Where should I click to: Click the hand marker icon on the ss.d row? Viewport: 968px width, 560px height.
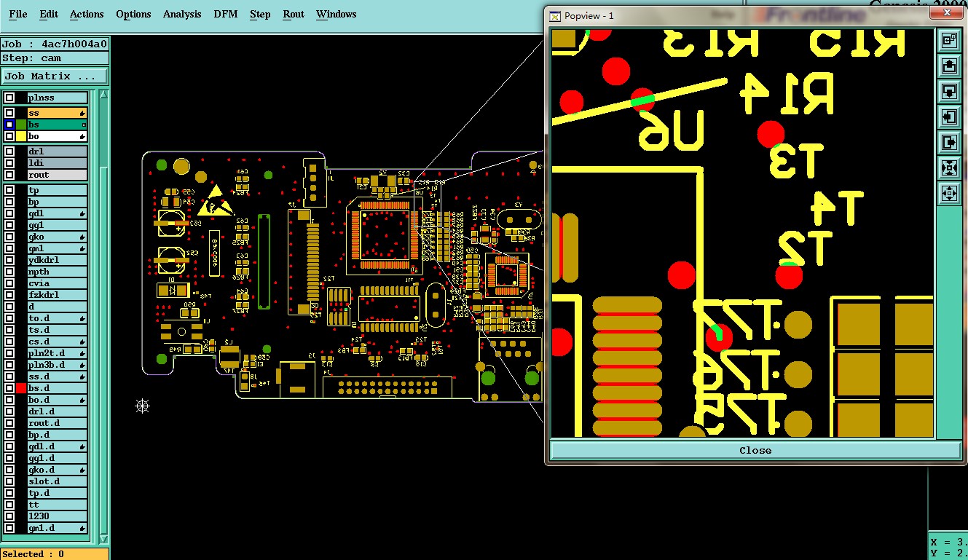point(83,377)
